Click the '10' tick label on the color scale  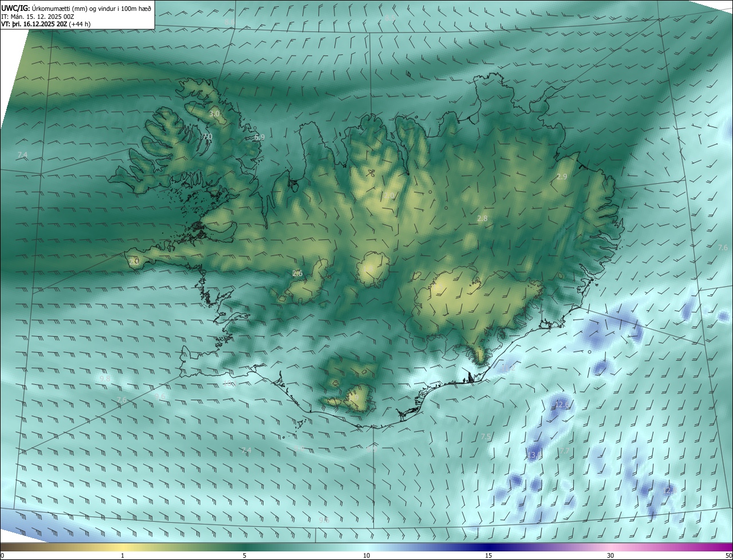click(x=366, y=556)
